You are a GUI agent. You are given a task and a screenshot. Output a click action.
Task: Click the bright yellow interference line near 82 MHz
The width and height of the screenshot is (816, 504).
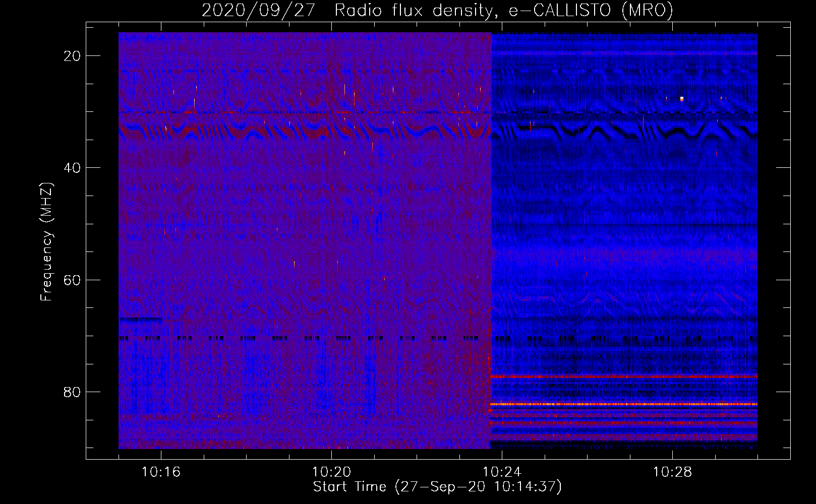pos(624,404)
